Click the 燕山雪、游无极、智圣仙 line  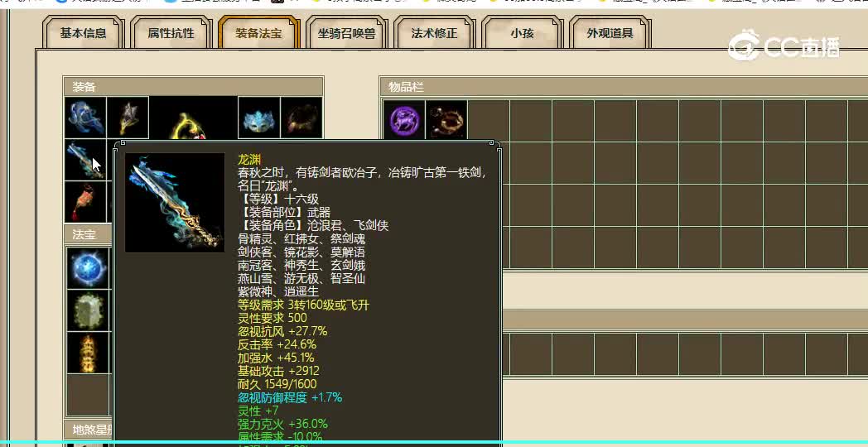point(301,279)
